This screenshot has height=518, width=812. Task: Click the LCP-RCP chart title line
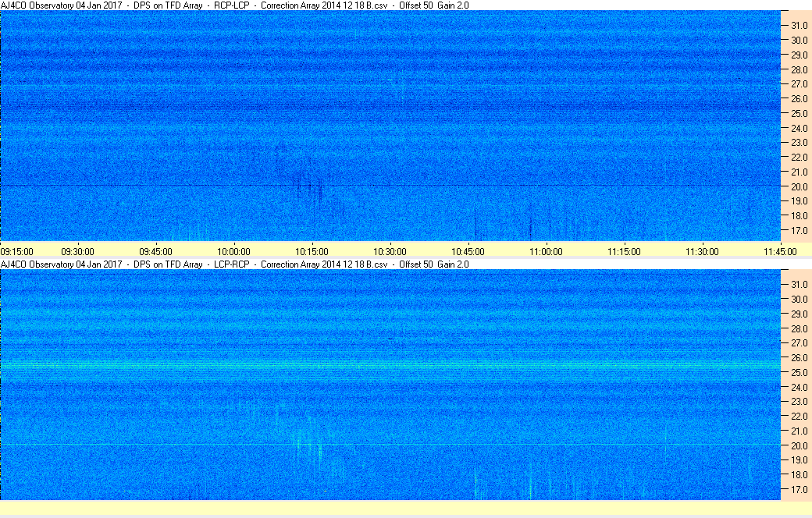tap(234, 264)
